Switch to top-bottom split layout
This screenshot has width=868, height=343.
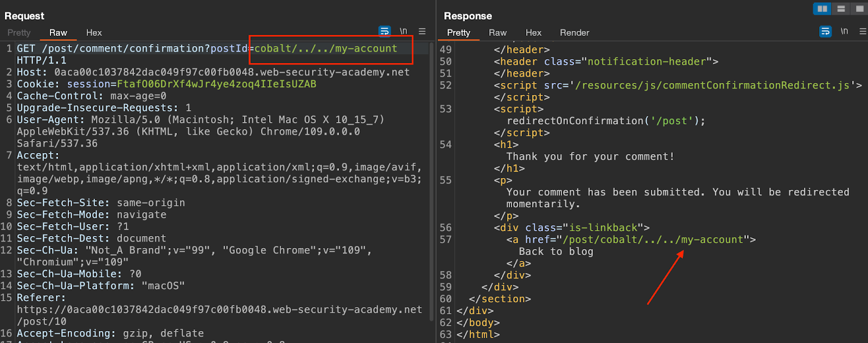point(841,9)
